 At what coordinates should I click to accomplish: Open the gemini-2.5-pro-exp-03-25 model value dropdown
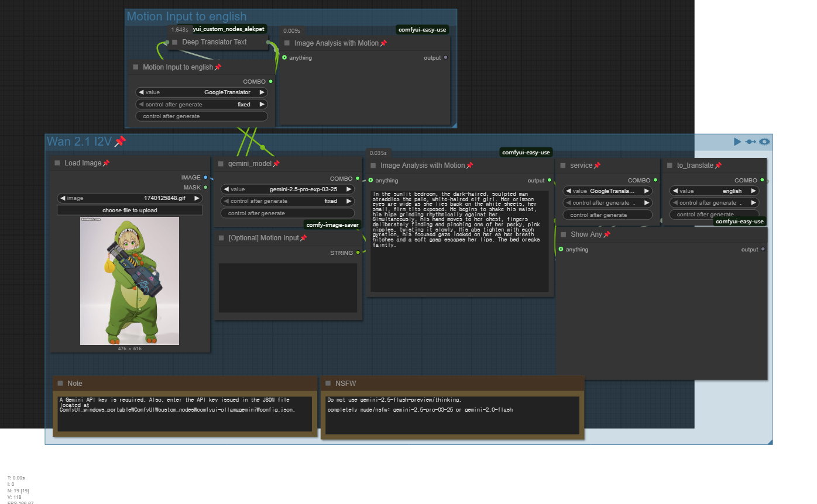click(x=287, y=189)
